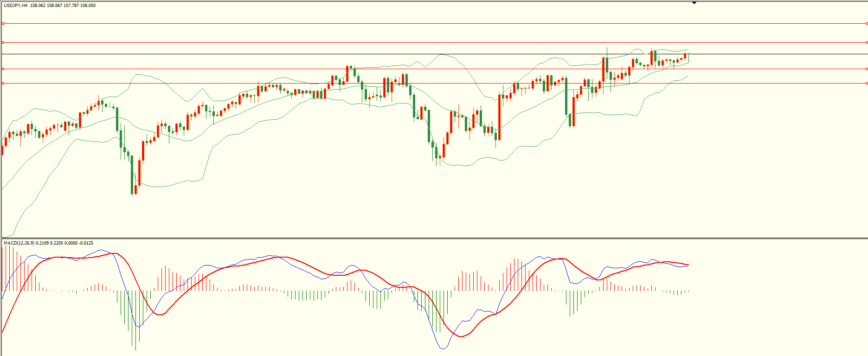868x356 pixels.
Task: Click the chart shift triangle marker at top
Action: [x=694, y=3]
